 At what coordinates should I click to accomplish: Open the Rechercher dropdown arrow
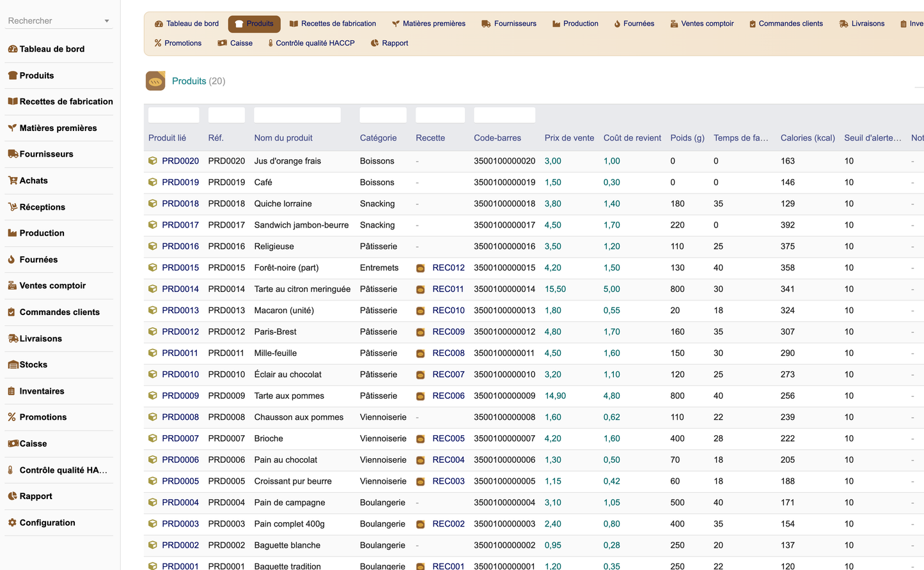106,21
